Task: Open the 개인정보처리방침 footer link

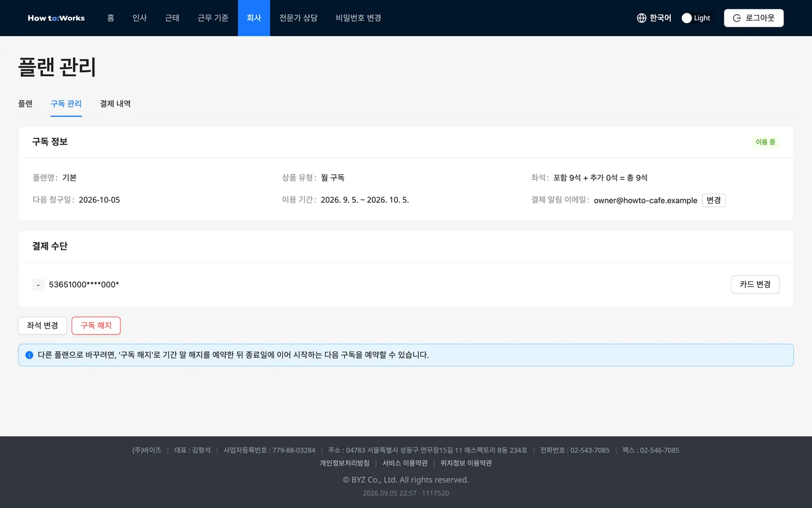Action: [x=345, y=463]
